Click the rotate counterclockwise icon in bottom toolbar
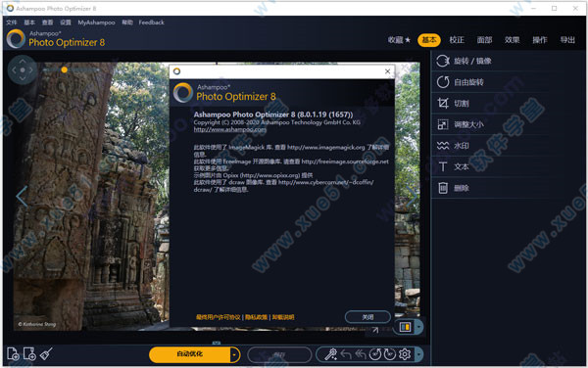This screenshot has width=588, height=368. coord(375,354)
